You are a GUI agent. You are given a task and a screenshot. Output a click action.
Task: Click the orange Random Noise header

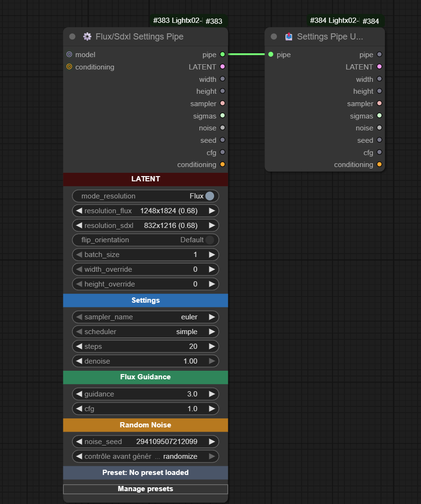click(146, 425)
